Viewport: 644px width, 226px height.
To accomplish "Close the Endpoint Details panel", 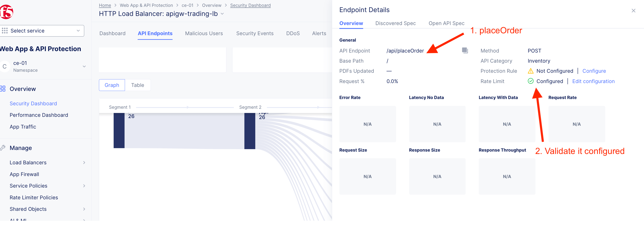I will pyautogui.click(x=633, y=11).
